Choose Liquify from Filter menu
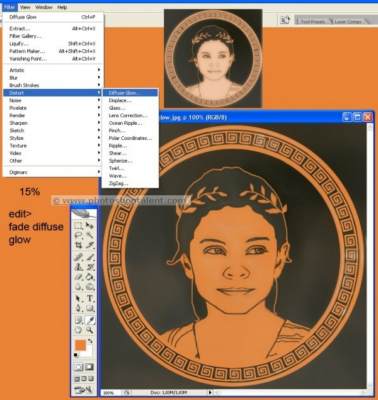 click(53, 44)
